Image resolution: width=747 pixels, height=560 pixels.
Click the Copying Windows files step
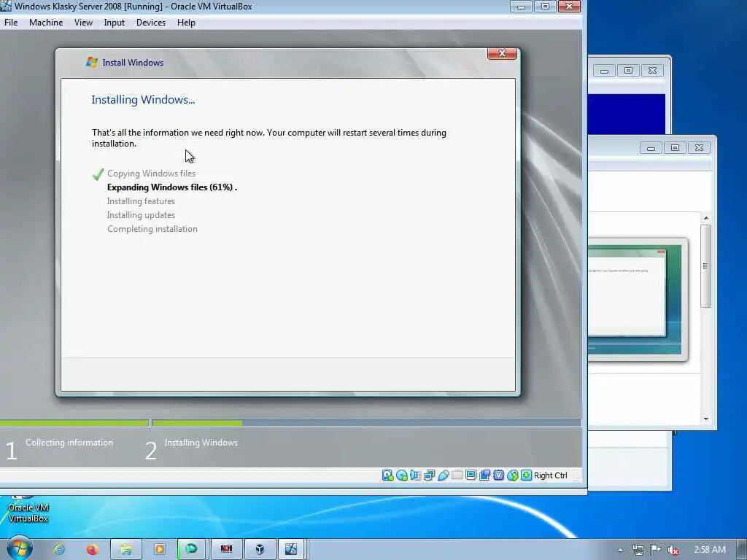click(151, 174)
